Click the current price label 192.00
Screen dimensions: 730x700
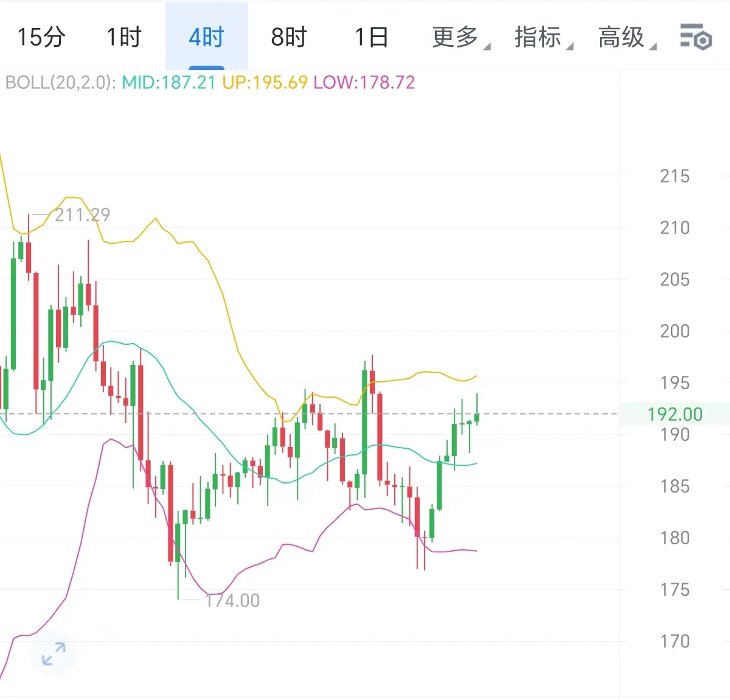point(675,414)
